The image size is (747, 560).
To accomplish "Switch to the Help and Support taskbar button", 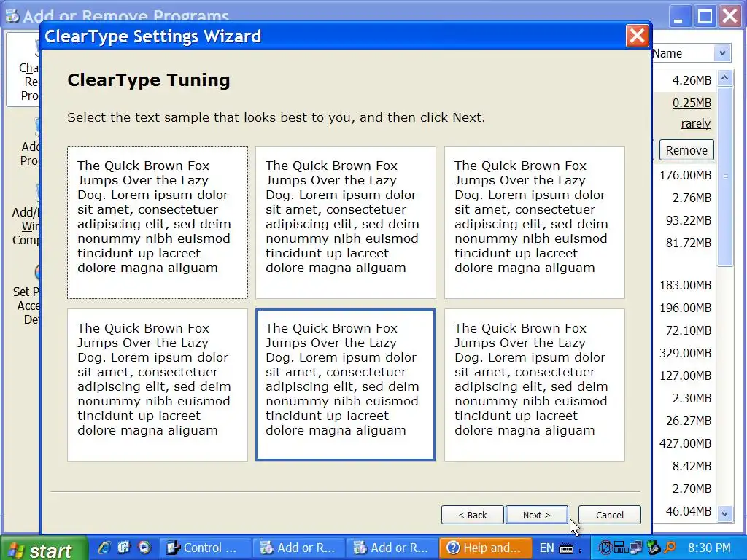I will (485, 548).
